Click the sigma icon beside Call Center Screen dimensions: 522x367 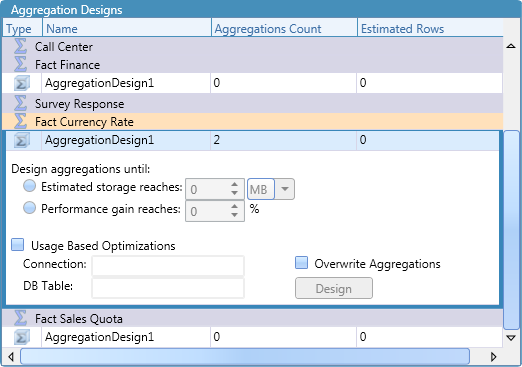(20, 46)
